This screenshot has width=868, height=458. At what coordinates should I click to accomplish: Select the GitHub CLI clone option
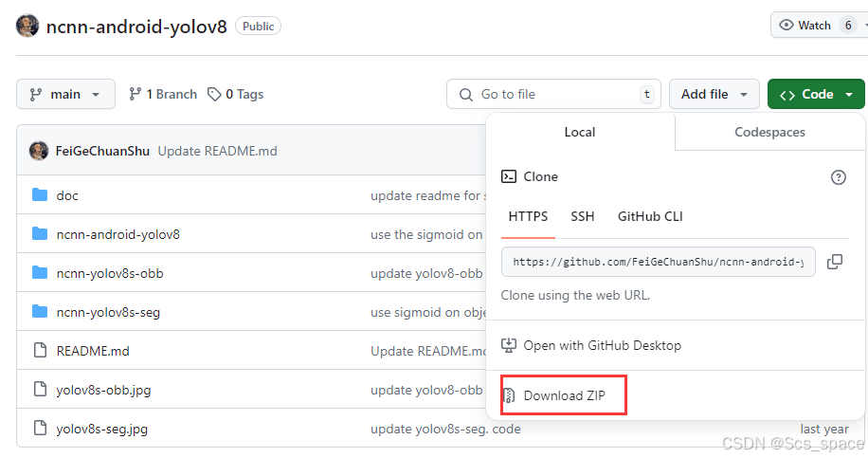coord(650,216)
